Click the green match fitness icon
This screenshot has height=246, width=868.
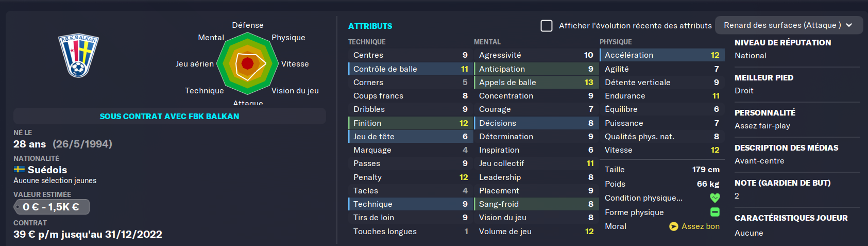point(714,212)
